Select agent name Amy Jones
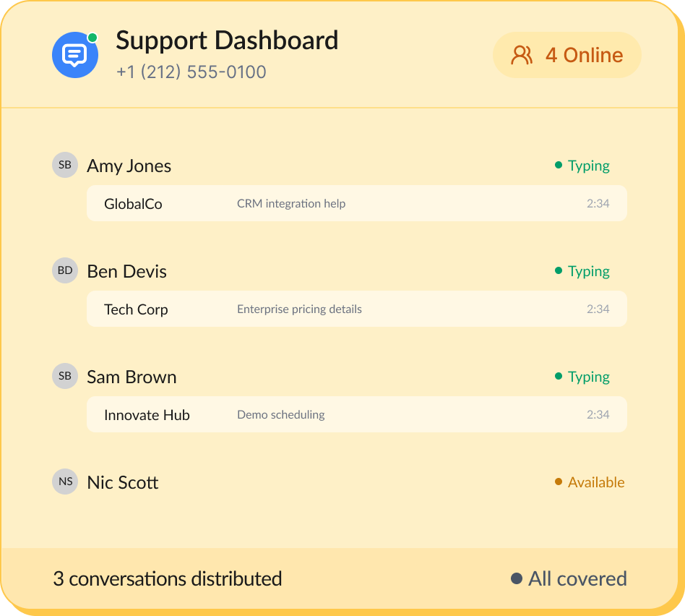Image resolution: width=685 pixels, height=616 pixels. click(129, 166)
